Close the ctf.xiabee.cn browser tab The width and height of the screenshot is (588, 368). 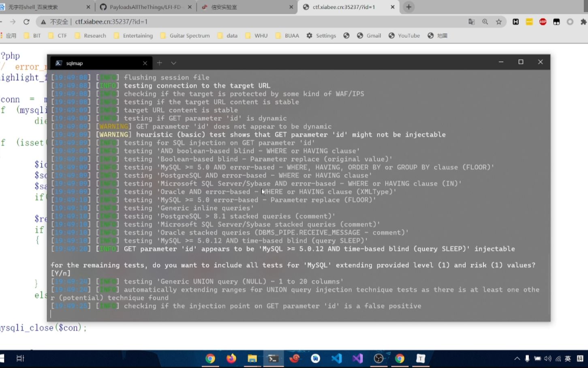392,7
